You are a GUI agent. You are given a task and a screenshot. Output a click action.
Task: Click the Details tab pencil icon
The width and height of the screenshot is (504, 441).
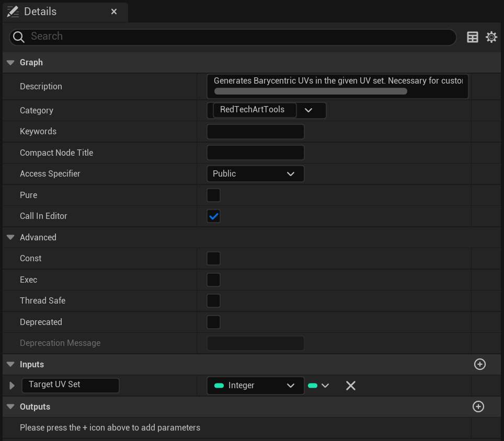(x=13, y=11)
